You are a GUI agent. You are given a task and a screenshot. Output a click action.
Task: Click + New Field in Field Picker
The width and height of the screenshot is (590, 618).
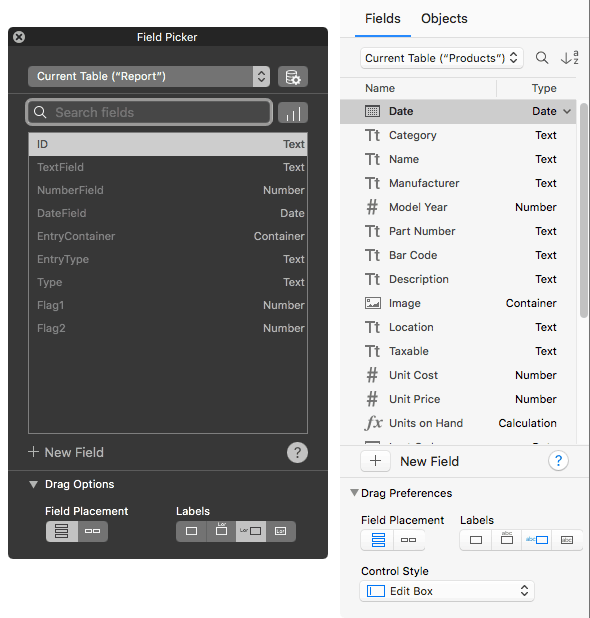point(66,452)
